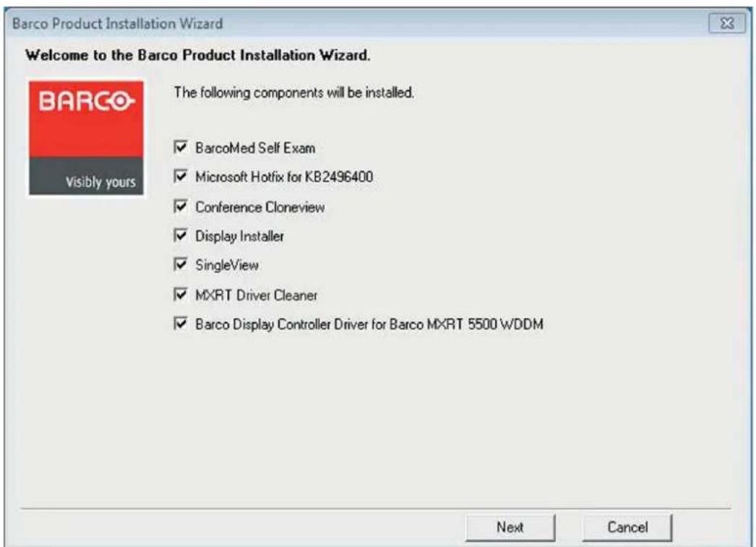Toggle Microsoft Hotfix for KB2496400 checkbox
Image resolution: width=756 pixels, height=547 pixels.
pyautogui.click(x=180, y=176)
